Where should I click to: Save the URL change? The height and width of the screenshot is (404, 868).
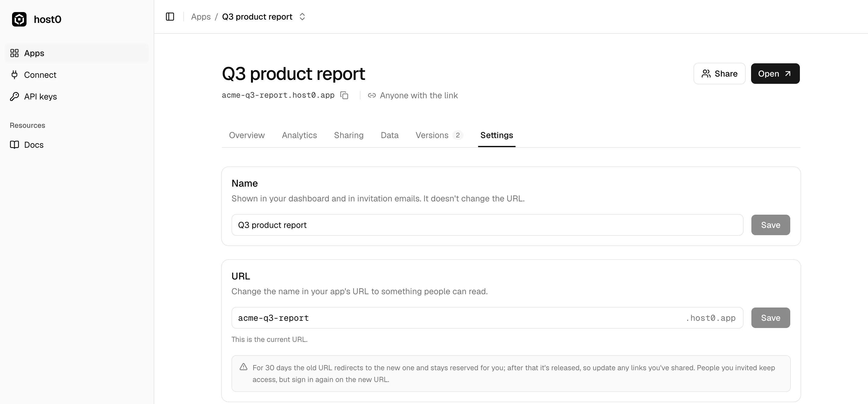[771, 318]
